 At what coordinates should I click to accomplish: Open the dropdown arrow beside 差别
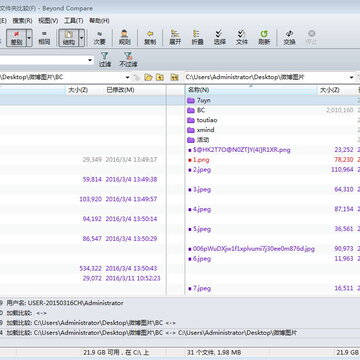pos(29,37)
